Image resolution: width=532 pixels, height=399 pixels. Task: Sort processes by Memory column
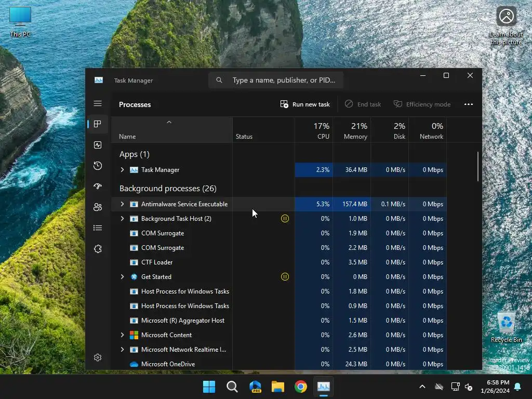click(x=352, y=130)
